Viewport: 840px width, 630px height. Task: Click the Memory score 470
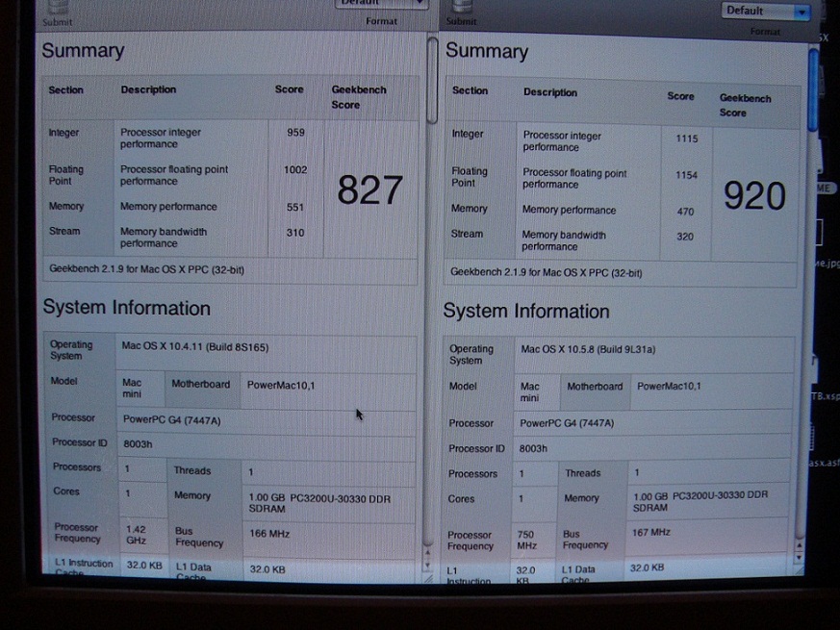[x=685, y=212]
